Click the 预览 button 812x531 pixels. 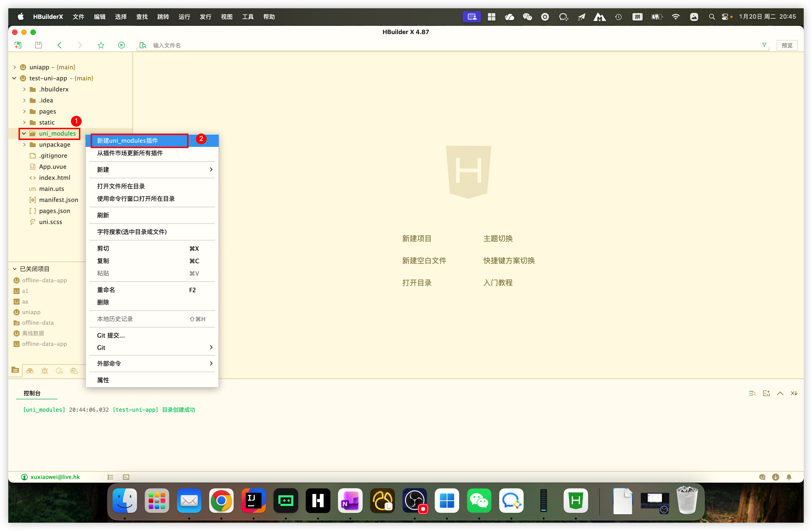point(787,45)
